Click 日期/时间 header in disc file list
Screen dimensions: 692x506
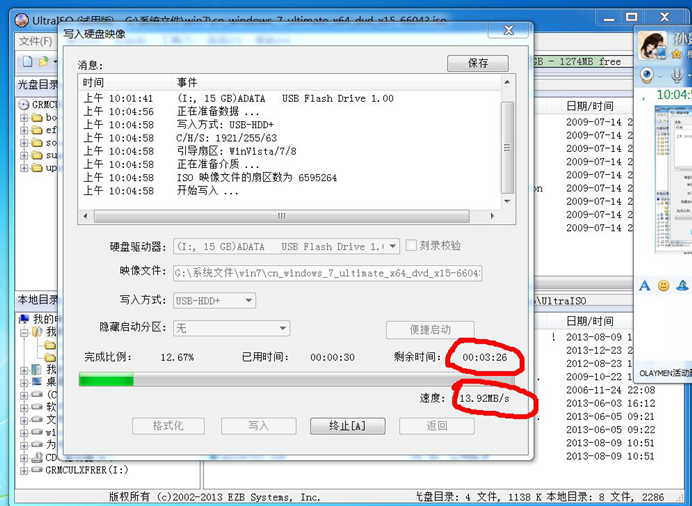590,106
